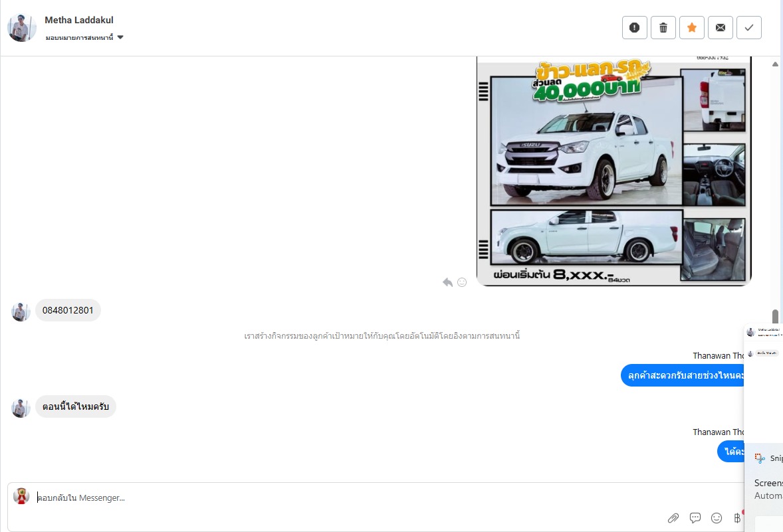Click the blue ได้ค่ะ reply bubble

tap(731, 452)
